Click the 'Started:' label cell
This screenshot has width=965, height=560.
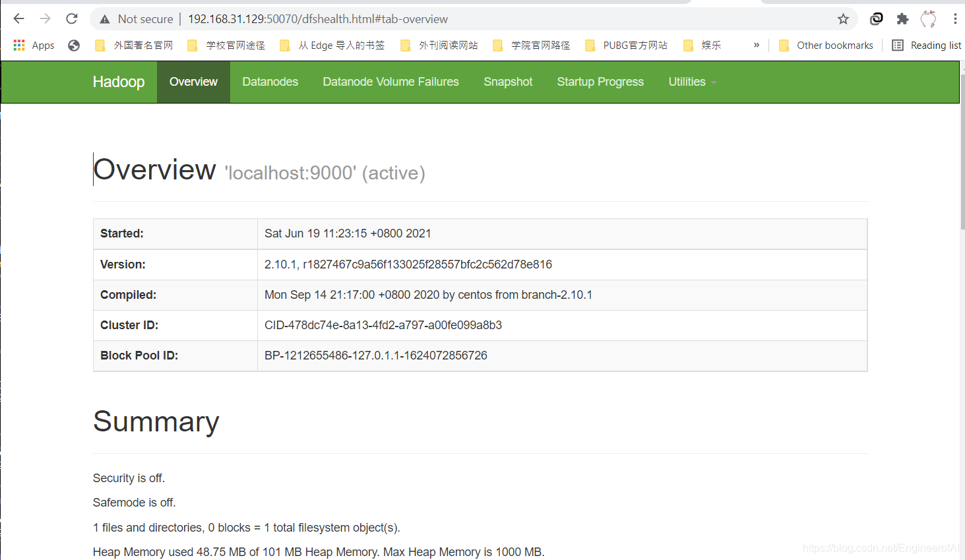click(175, 233)
